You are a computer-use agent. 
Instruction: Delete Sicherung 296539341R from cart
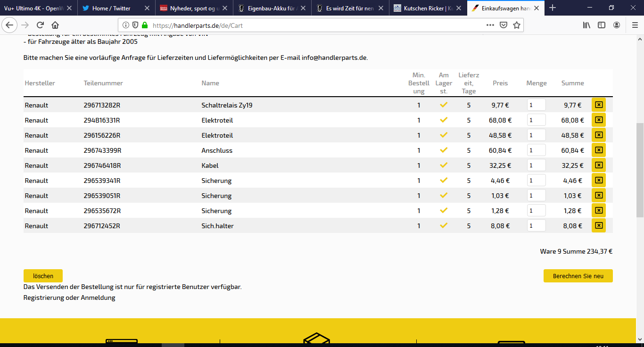tap(599, 180)
